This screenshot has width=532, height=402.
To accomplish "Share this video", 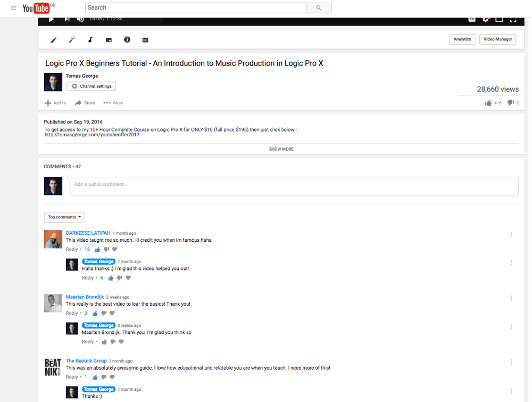I will 85,103.
